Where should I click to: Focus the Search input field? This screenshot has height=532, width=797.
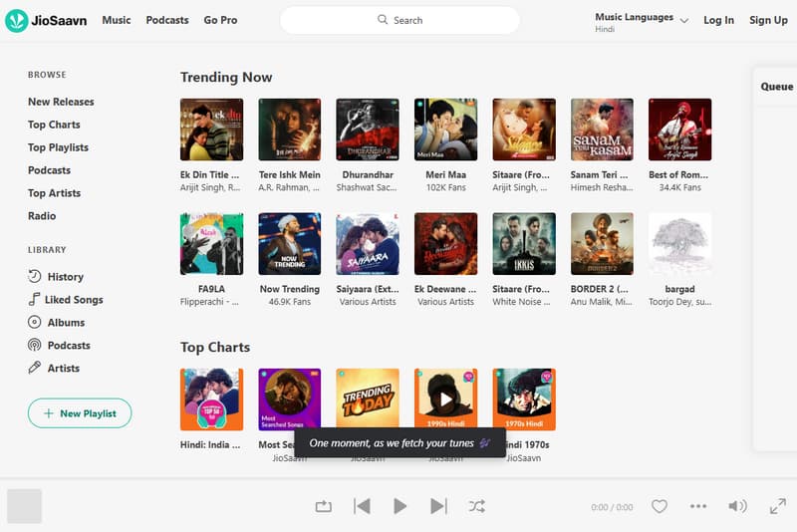[x=399, y=20]
